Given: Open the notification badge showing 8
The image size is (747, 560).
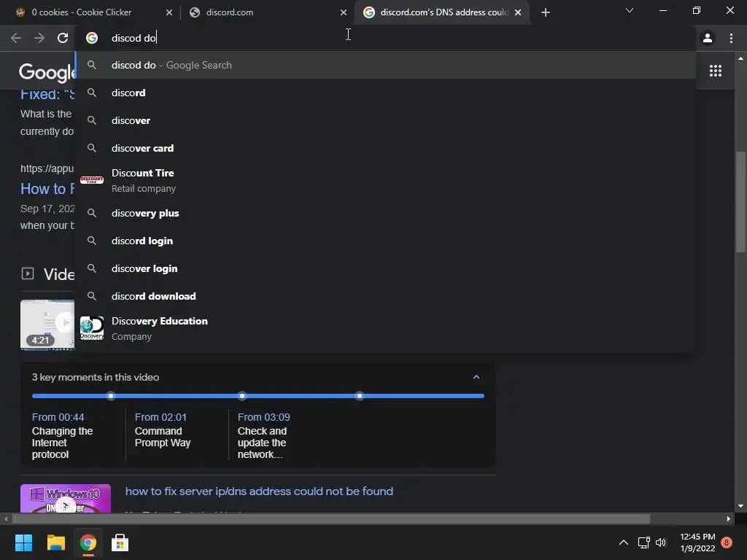Looking at the screenshot, I should coord(727,542).
